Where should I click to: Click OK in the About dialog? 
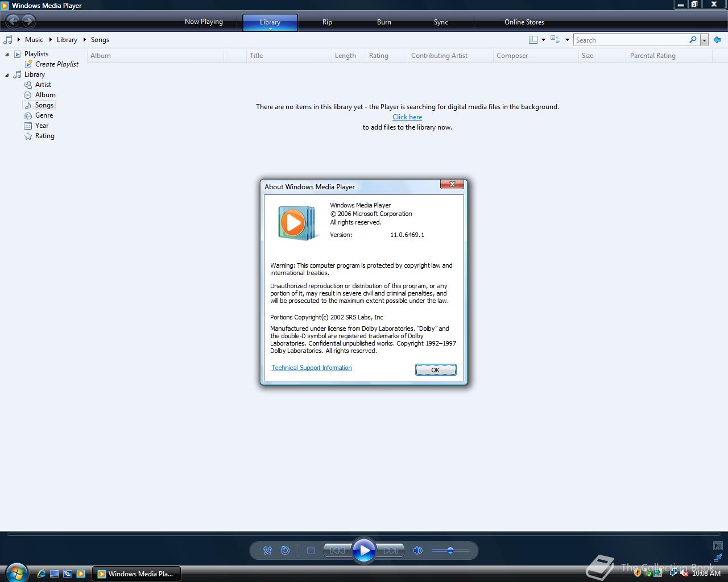(436, 370)
